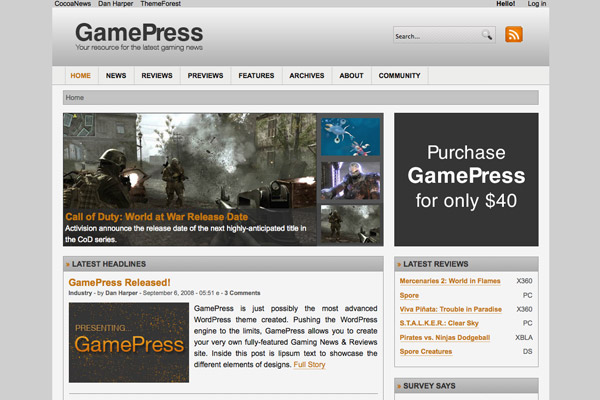The image size is (600, 400).
Task: Click the magnifying glass search icon
Action: pos(487,35)
